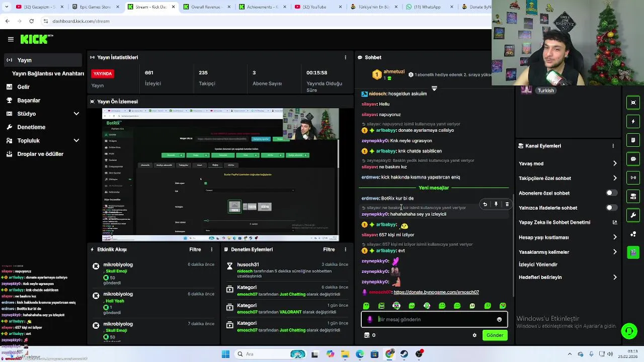644x362 pixels.
Task: Open the emoji picker in message box
Action: click(499, 319)
